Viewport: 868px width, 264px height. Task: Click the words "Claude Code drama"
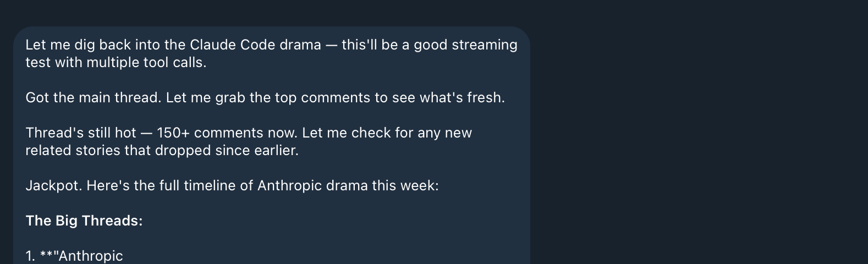pos(255,45)
